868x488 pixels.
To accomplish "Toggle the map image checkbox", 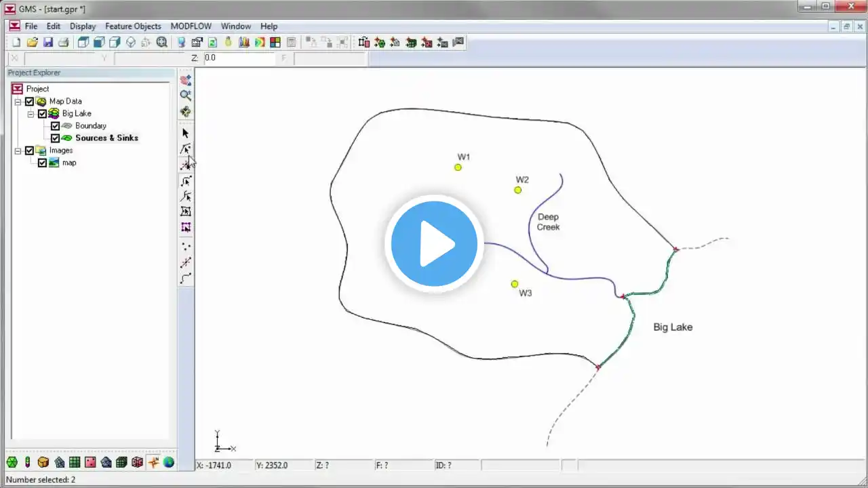I will pos(42,163).
